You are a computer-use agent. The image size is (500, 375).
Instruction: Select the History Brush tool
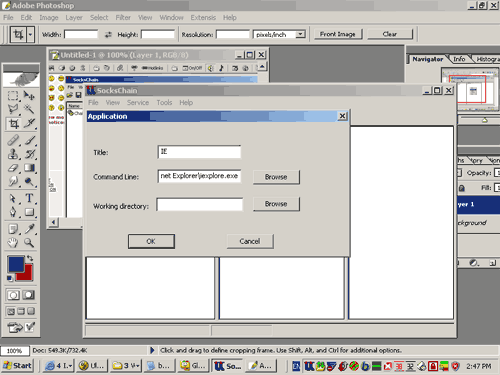coord(29,154)
